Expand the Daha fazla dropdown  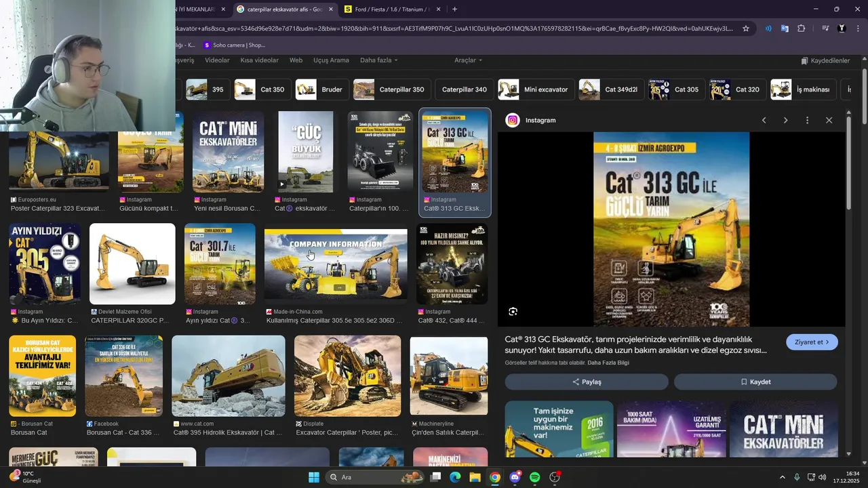(378, 60)
